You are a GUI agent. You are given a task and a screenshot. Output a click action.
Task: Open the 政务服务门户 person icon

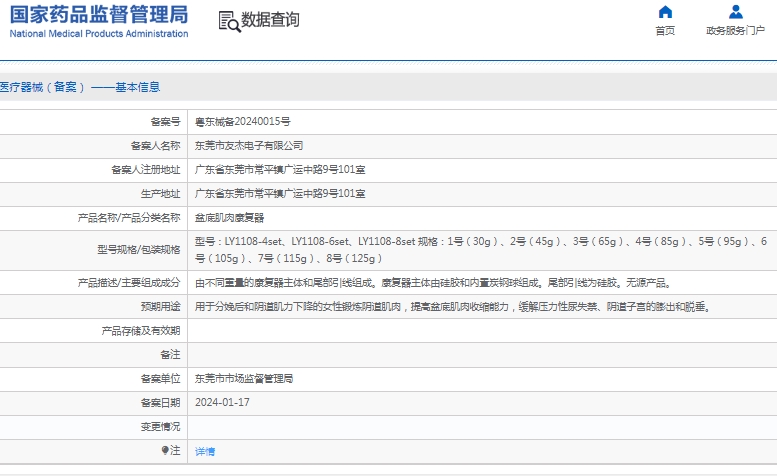click(x=735, y=12)
